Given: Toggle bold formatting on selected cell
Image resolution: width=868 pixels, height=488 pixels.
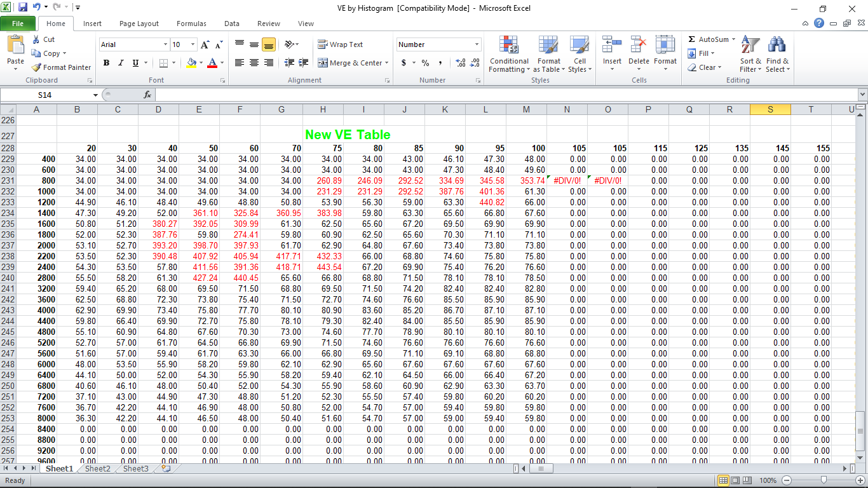Looking at the screenshot, I should tap(106, 63).
